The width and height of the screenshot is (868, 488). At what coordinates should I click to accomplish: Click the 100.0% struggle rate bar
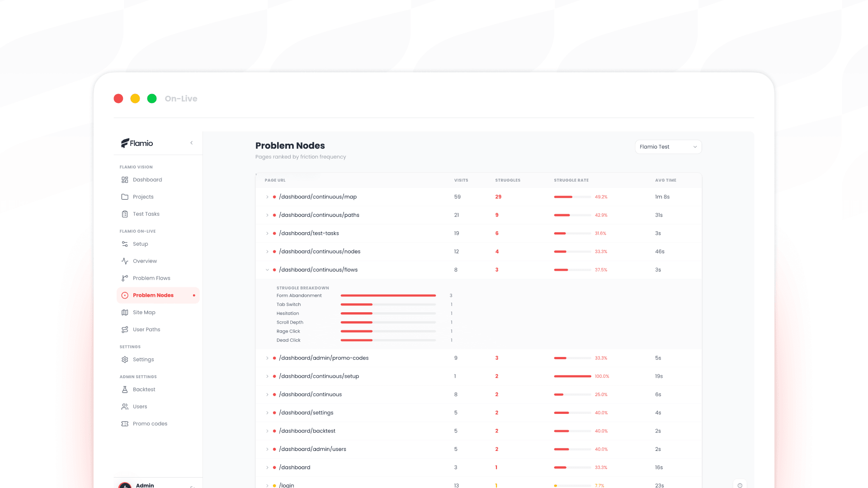click(x=572, y=376)
